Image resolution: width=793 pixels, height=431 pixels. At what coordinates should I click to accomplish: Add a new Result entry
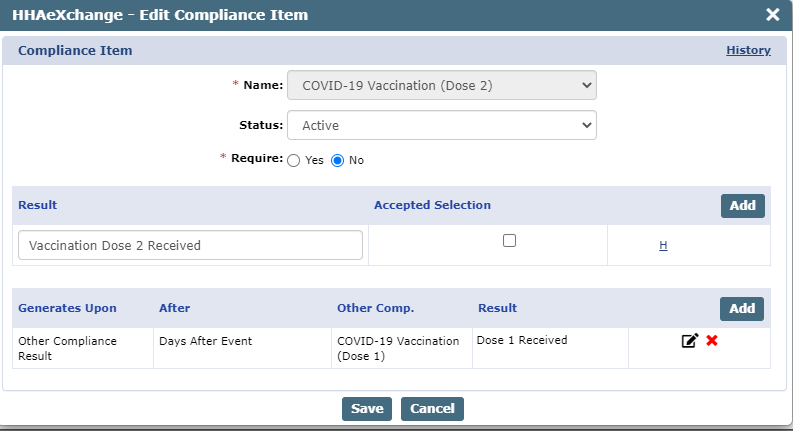click(742, 205)
